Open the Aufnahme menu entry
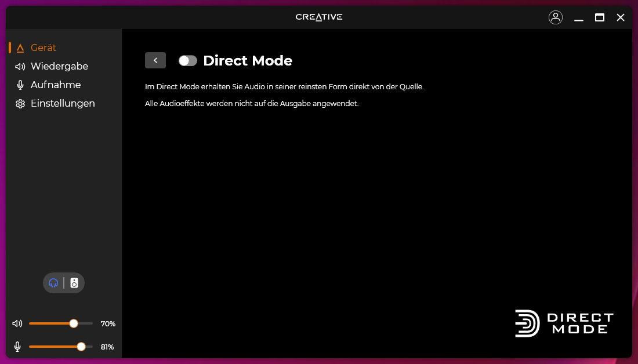The width and height of the screenshot is (638, 364). [x=56, y=85]
